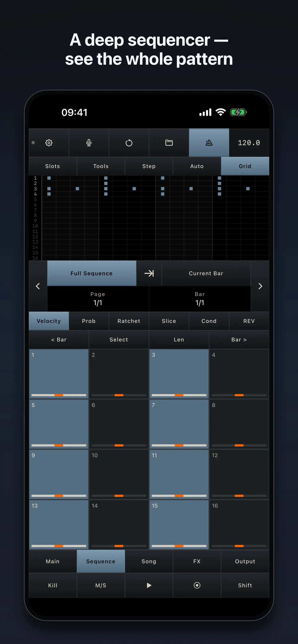Tap the follow arrow-to-bar icon
Image resolution: width=298 pixels, height=644 pixels.
[149, 273]
